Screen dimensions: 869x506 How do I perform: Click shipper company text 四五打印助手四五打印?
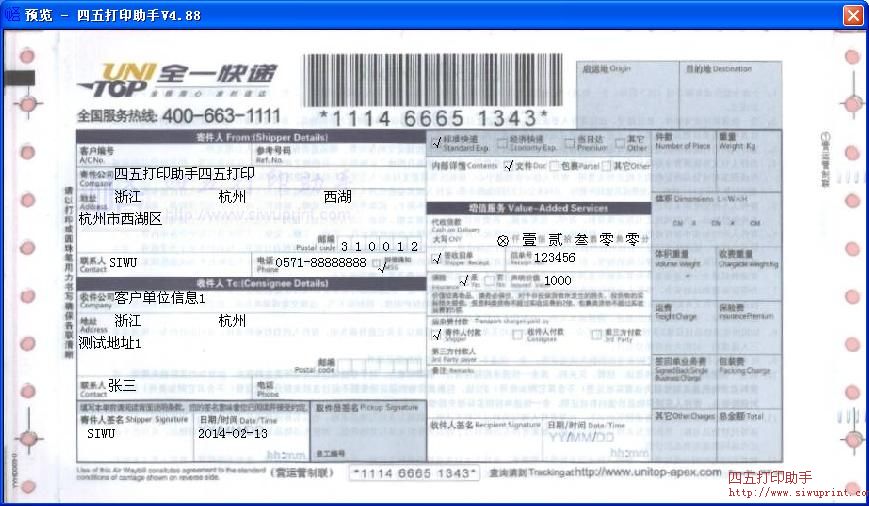[184, 173]
